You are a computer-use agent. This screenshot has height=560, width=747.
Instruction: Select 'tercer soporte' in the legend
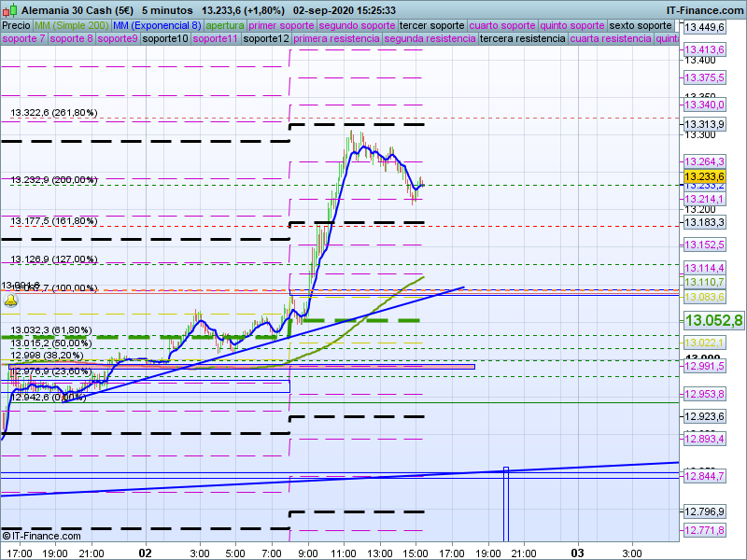[x=430, y=25]
